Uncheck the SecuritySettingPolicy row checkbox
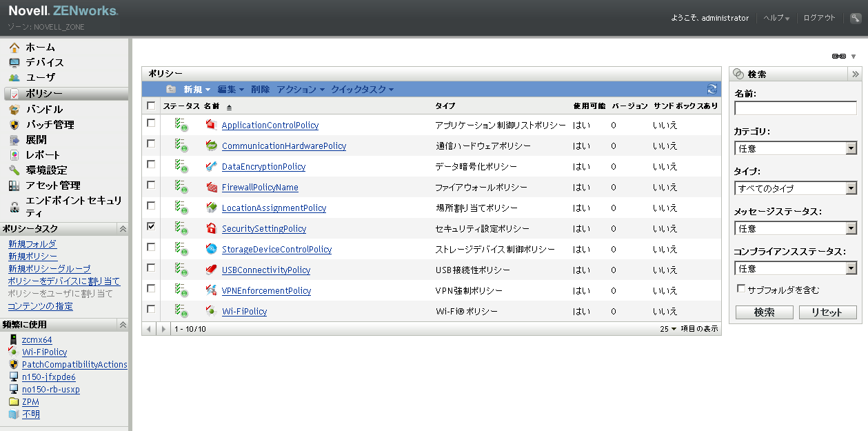Screen dimensions: 868x431 tap(152, 226)
